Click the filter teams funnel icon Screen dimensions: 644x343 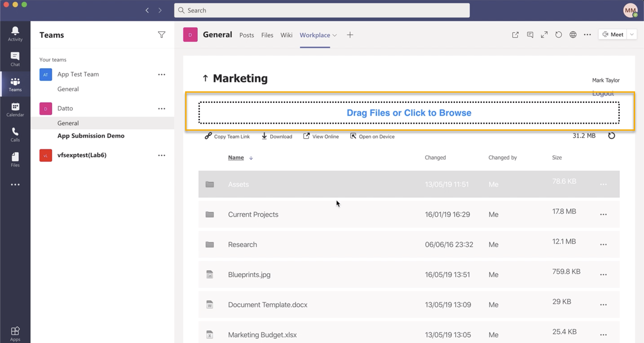click(x=161, y=35)
